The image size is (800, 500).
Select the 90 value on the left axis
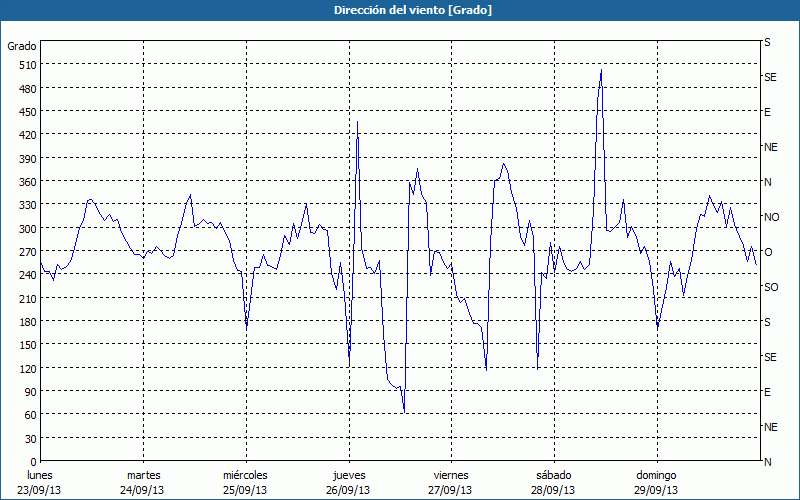pos(30,392)
